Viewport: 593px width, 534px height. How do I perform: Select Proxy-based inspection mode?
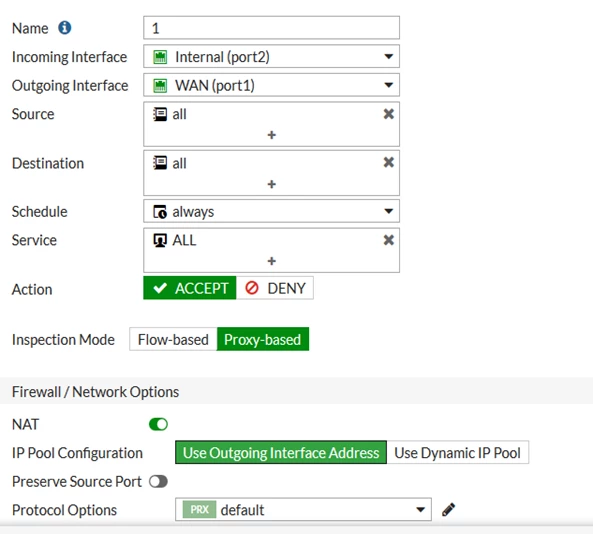(x=263, y=339)
